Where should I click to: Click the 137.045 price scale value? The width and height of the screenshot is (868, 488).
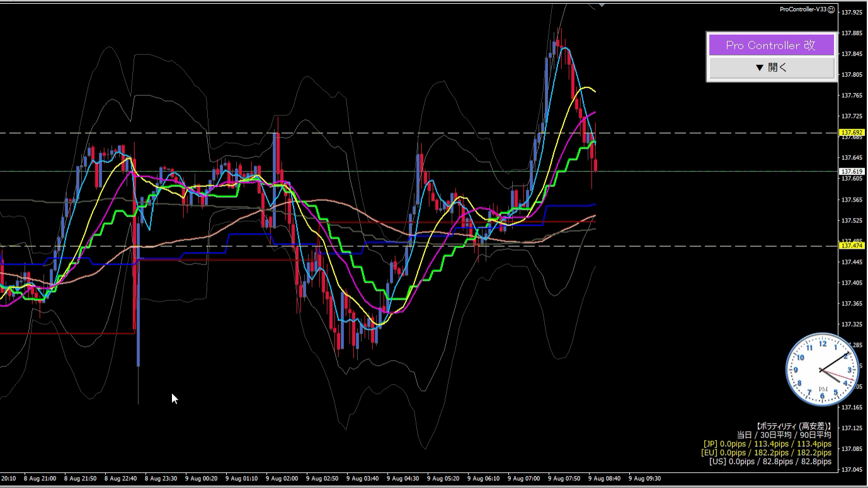[x=852, y=470]
